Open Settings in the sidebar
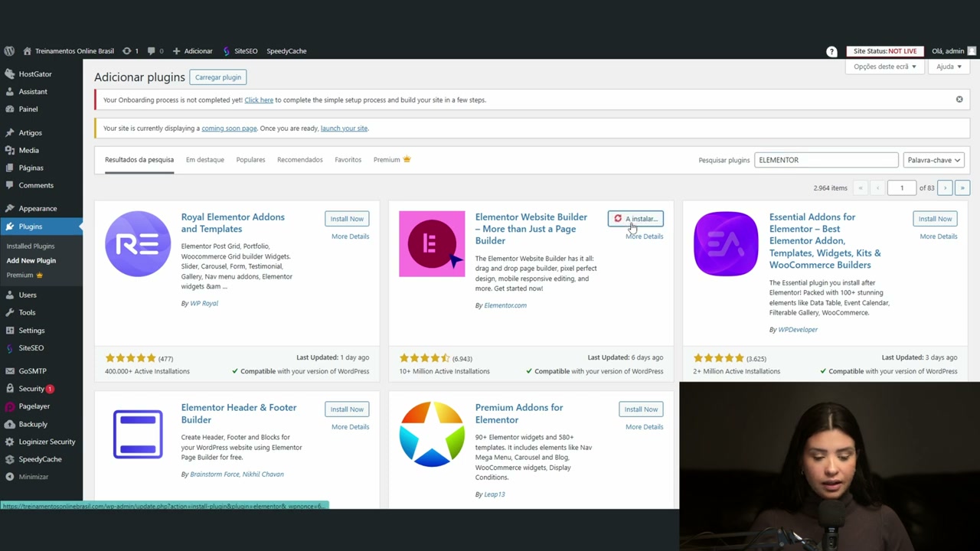Viewport: 980px width, 551px height. (31, 331)
